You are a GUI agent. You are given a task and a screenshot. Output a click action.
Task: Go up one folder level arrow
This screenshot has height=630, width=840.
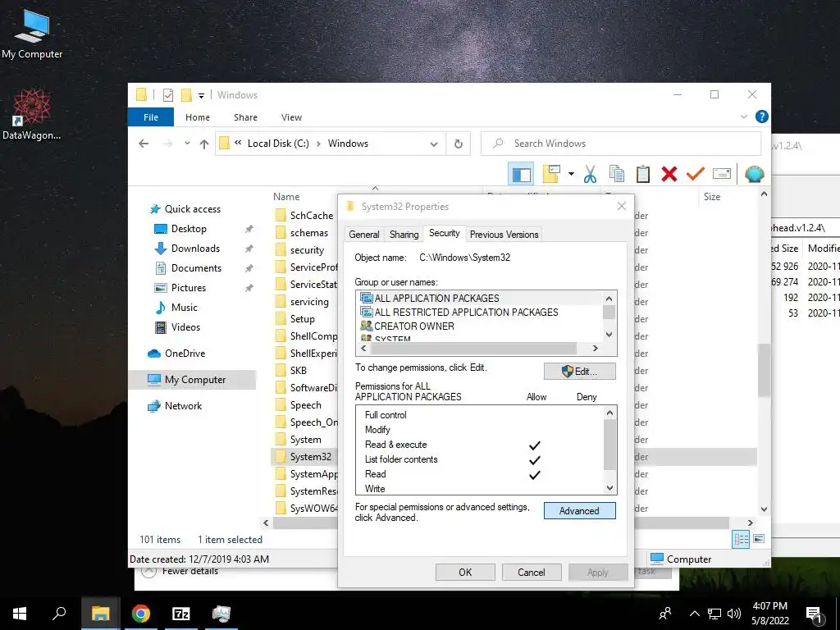coord(204,144)
